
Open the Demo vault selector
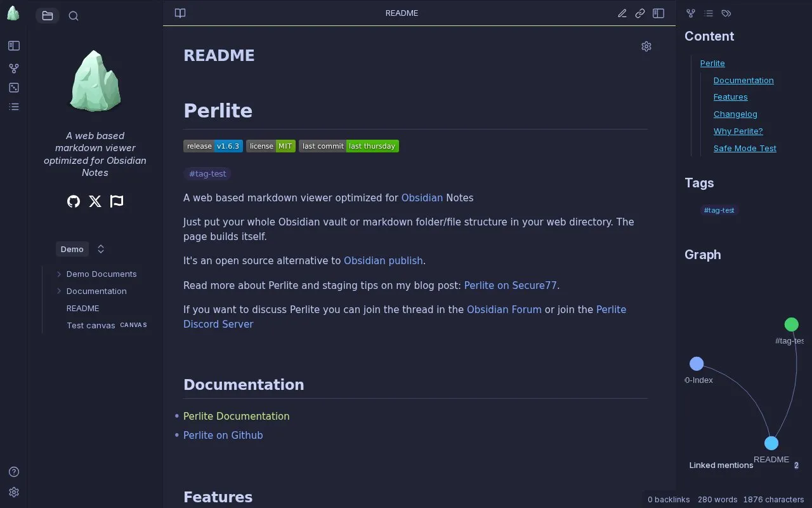72,250
